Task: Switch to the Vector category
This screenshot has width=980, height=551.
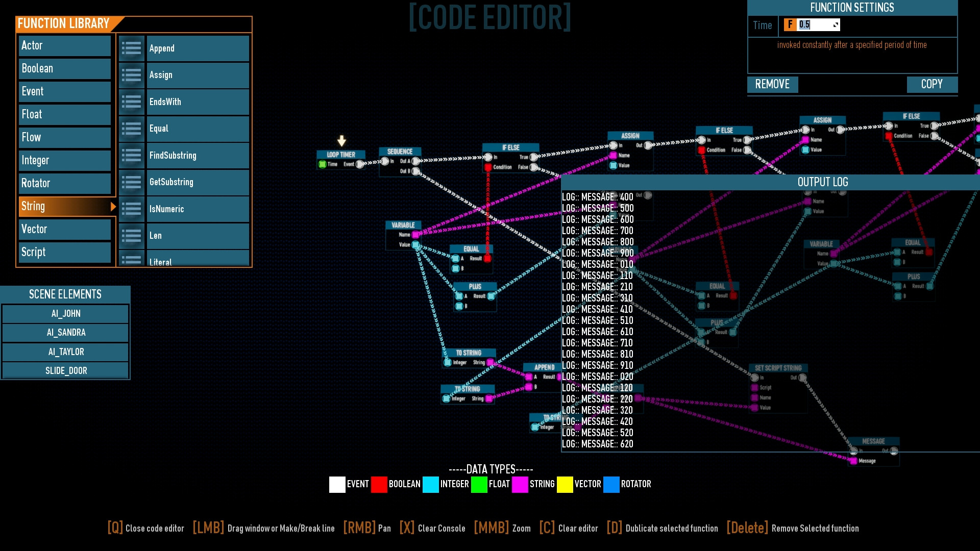Action: click(65, 229)
